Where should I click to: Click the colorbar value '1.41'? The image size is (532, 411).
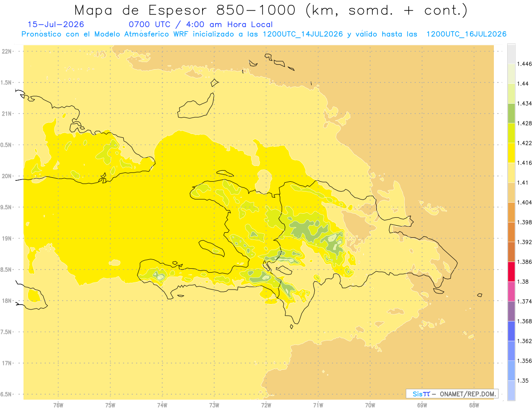[x=523, y=183]
